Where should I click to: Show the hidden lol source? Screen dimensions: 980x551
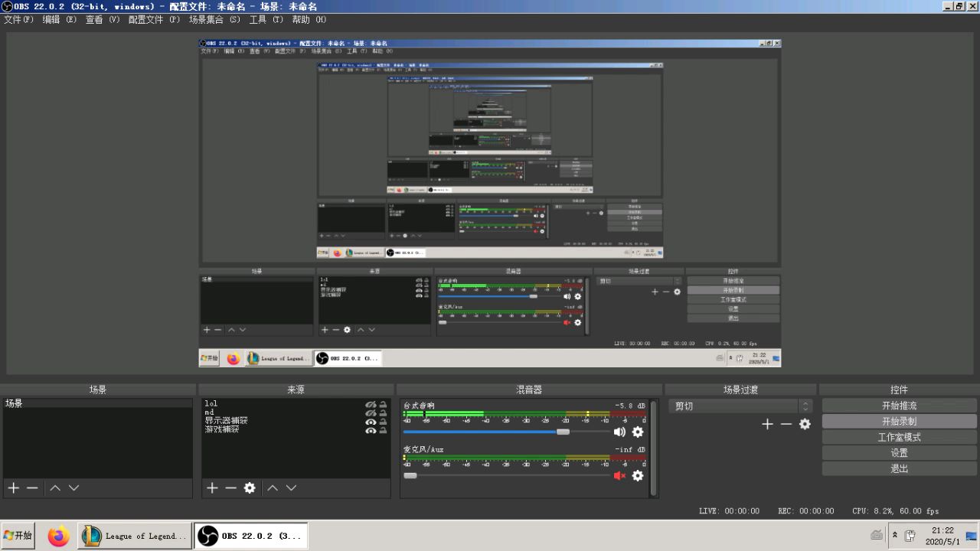pos(371,404)
